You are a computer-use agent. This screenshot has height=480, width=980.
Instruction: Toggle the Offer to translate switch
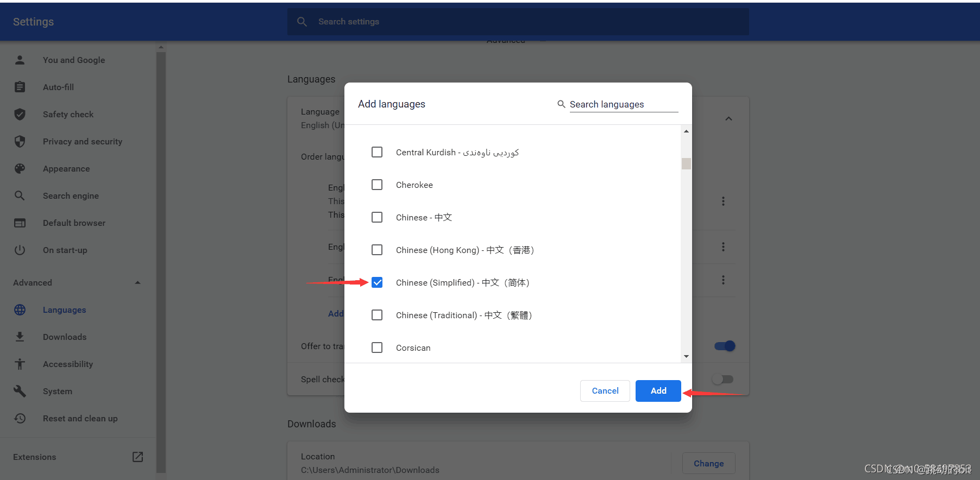(725, 346)
